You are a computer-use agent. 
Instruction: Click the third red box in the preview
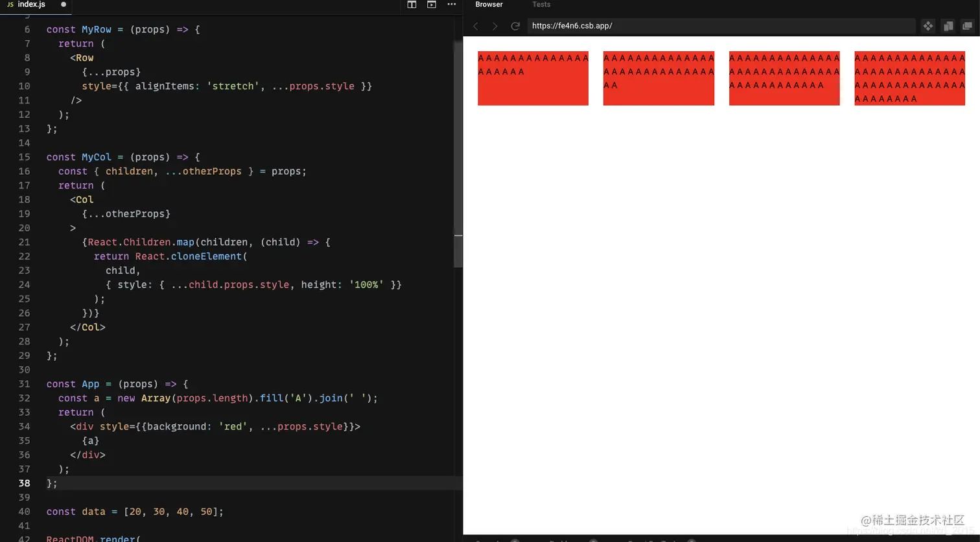click(784, 78)
